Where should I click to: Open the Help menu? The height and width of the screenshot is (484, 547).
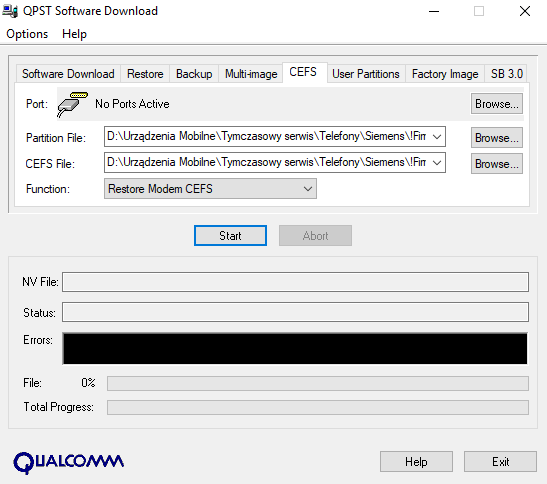coord(74,34)
